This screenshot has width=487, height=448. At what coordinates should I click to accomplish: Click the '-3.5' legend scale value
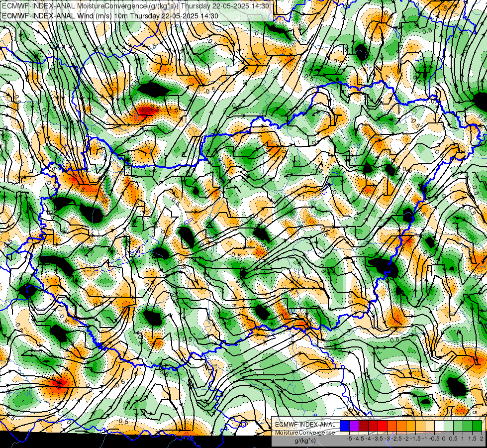tap(378, 439)
